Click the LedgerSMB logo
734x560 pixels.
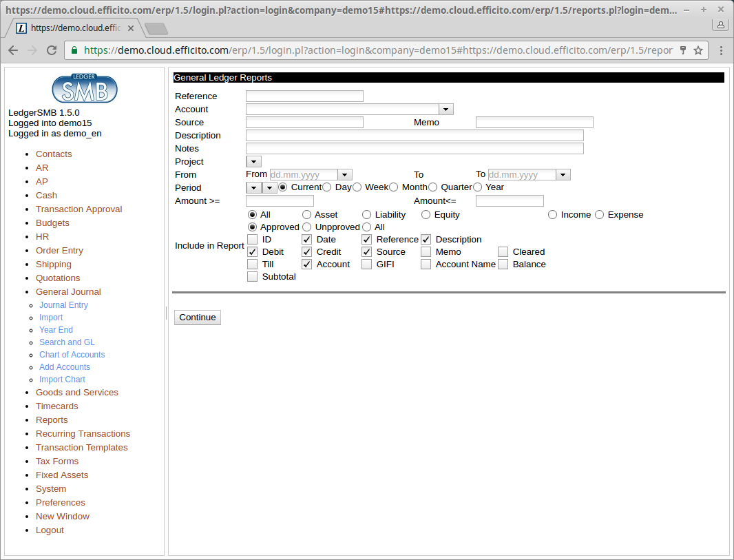pyautogui.click(x=85, y=88)
